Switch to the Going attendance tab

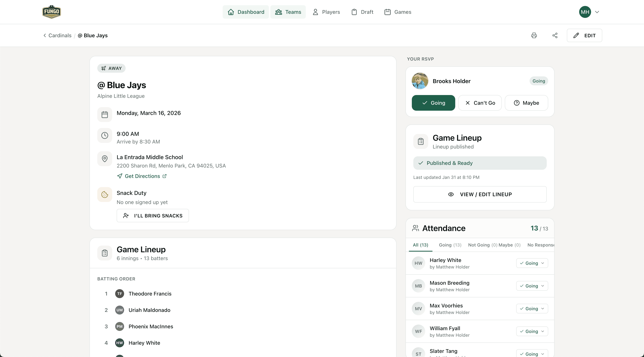(x=450, y=245)
